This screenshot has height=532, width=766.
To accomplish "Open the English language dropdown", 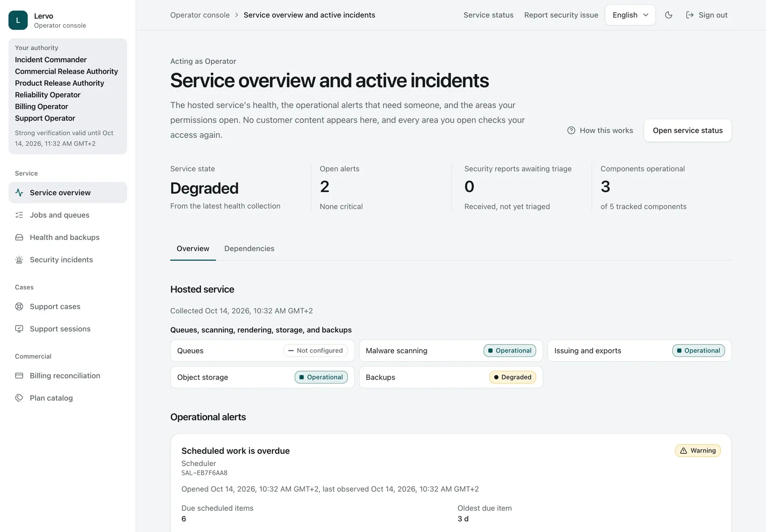I will click(630, 15).
